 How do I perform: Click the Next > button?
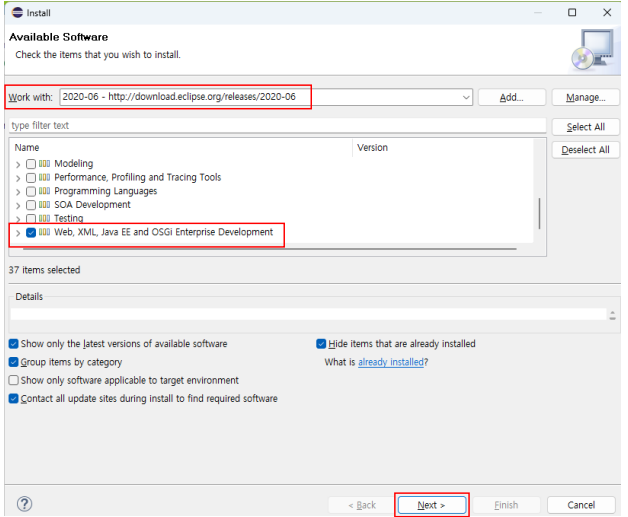pyautogui.click(x=432, y=505)
